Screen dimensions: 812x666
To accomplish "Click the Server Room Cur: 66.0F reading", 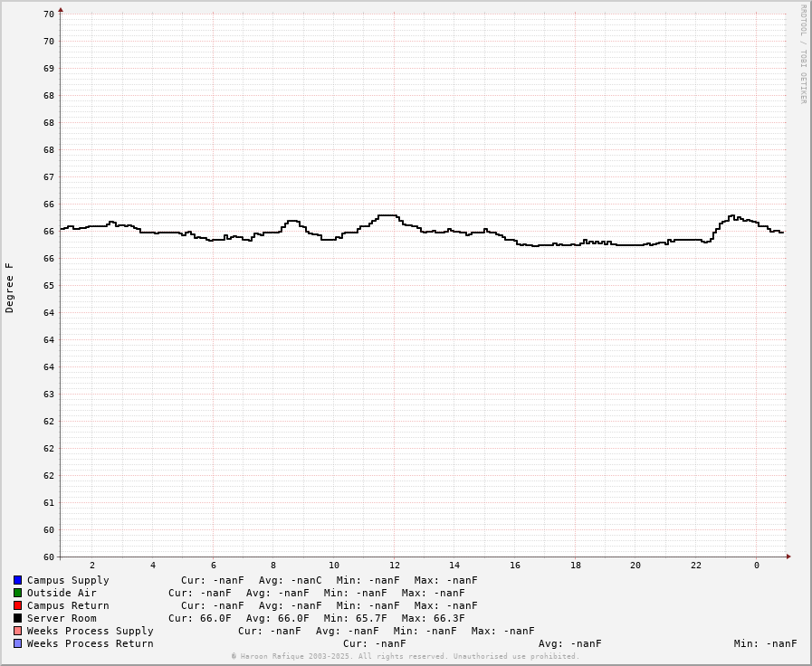I will (199, 618).
